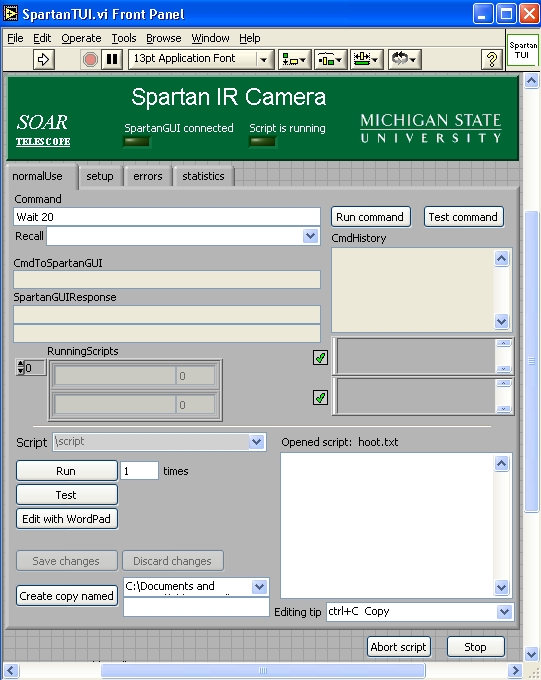Switch to the errors tab

tap(148, 177)
